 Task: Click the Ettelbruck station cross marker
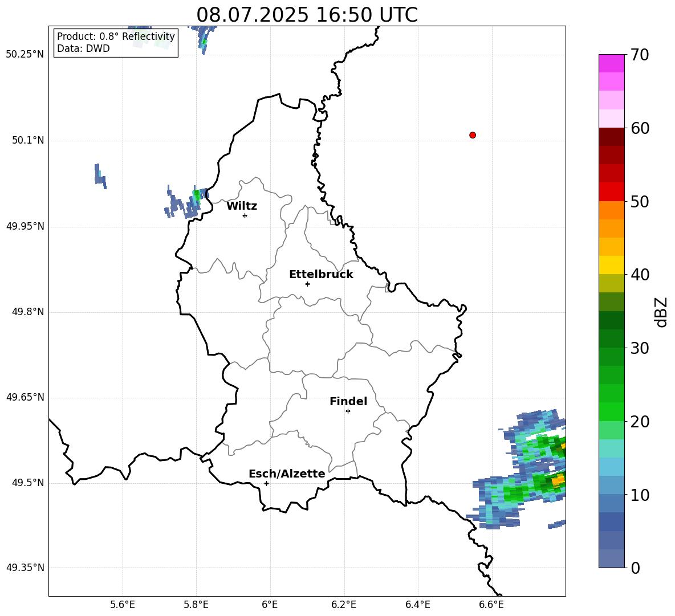pos(307,284)
